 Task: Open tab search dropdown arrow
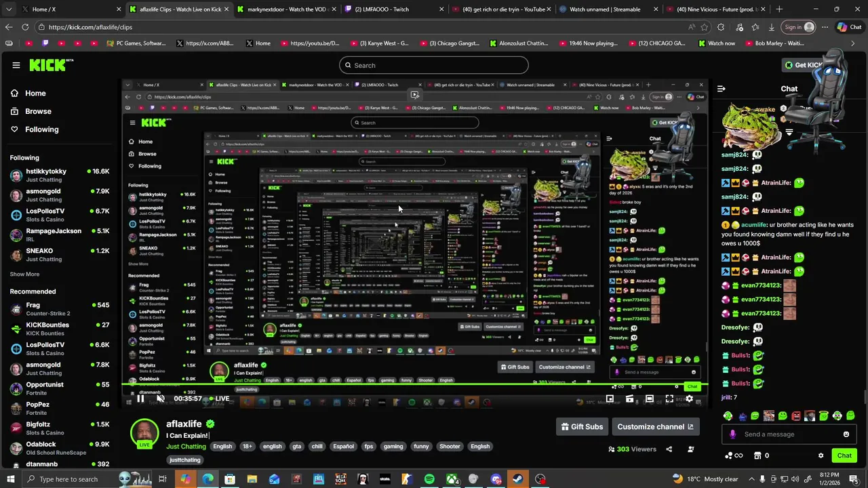(8, 9)
